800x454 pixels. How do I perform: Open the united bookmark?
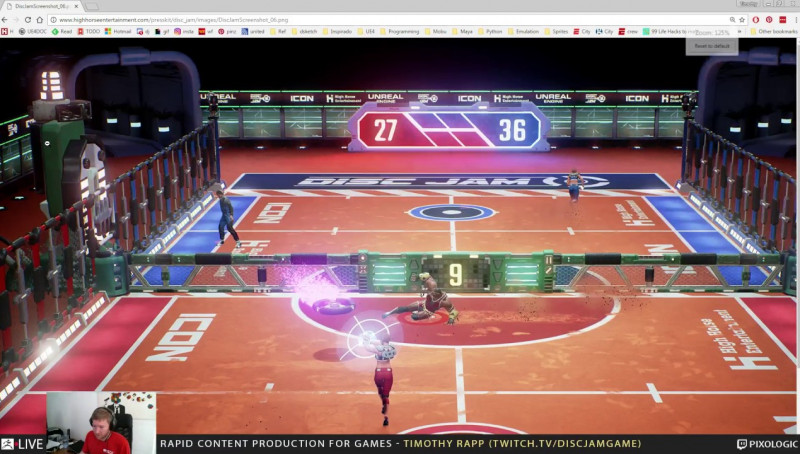coord(253,32)
